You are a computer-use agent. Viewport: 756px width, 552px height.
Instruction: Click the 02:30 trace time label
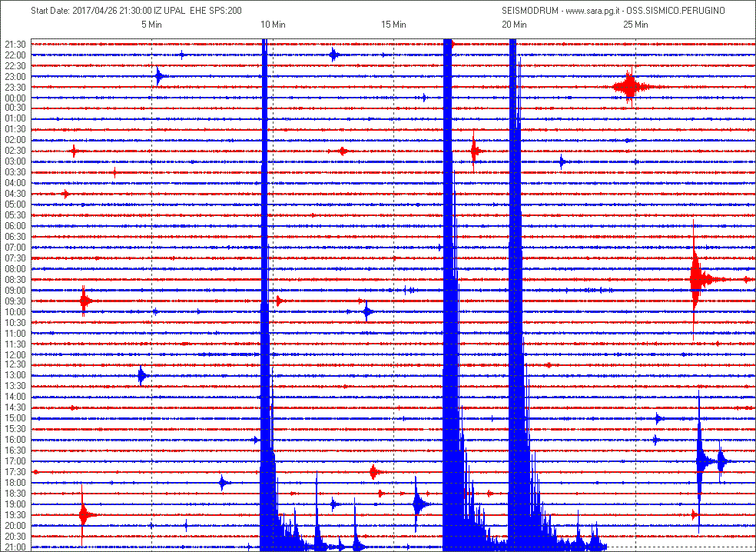pyautogui.click(x=15, y=151)
